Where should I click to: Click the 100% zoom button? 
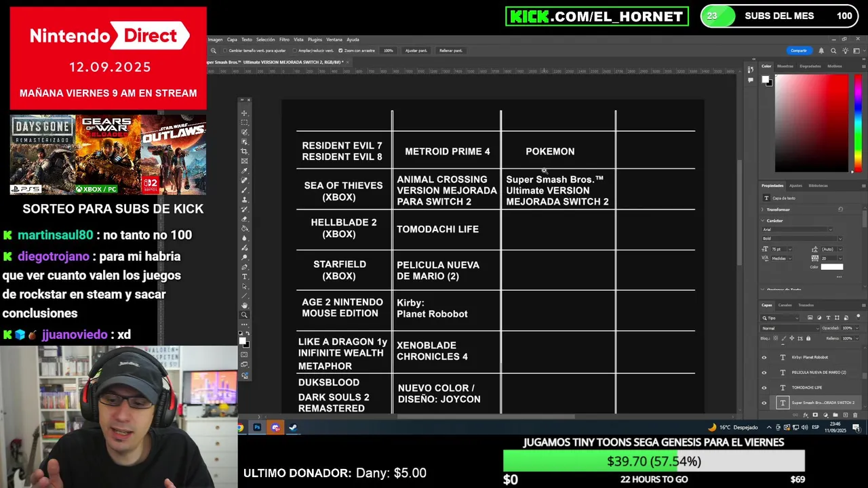[389, 51]
